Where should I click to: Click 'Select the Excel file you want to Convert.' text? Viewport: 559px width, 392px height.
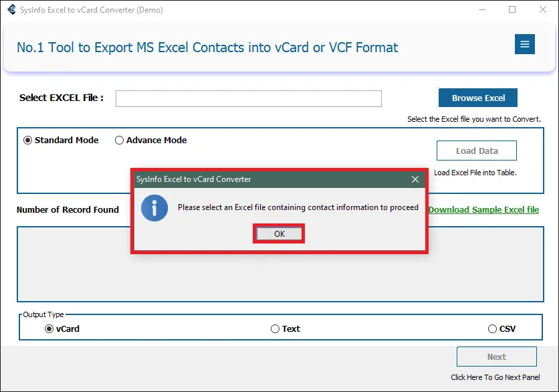[474, 119]
